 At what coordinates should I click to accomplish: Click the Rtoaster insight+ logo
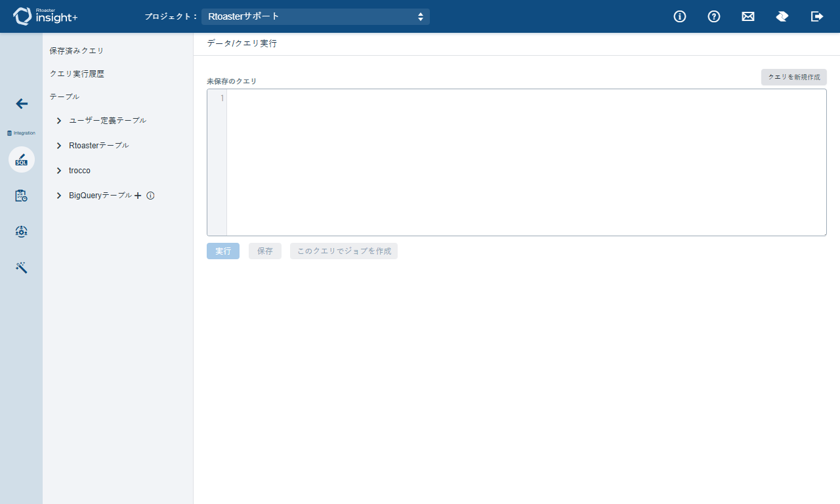[x=45, y=16]
